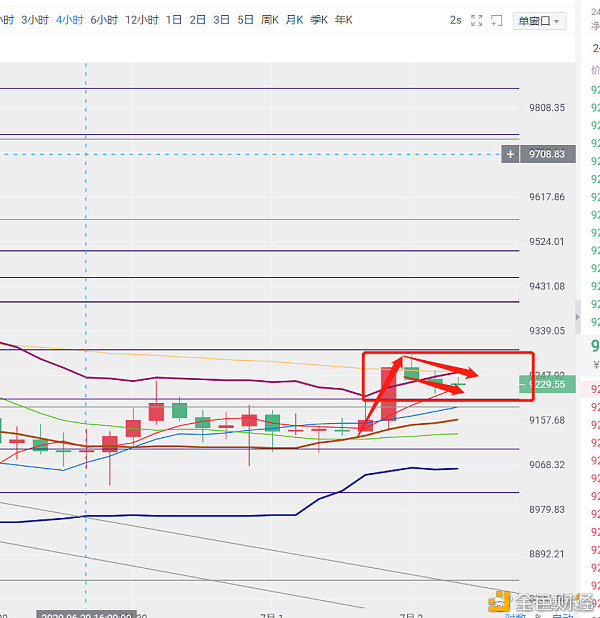Select the 3小时 timeframe tab

[x=35, y=20]
